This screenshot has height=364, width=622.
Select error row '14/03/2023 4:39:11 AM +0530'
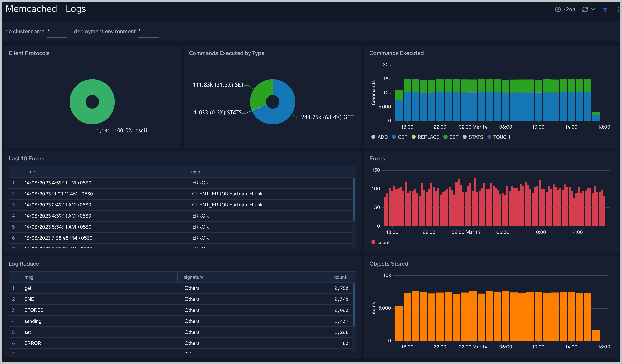180,216
